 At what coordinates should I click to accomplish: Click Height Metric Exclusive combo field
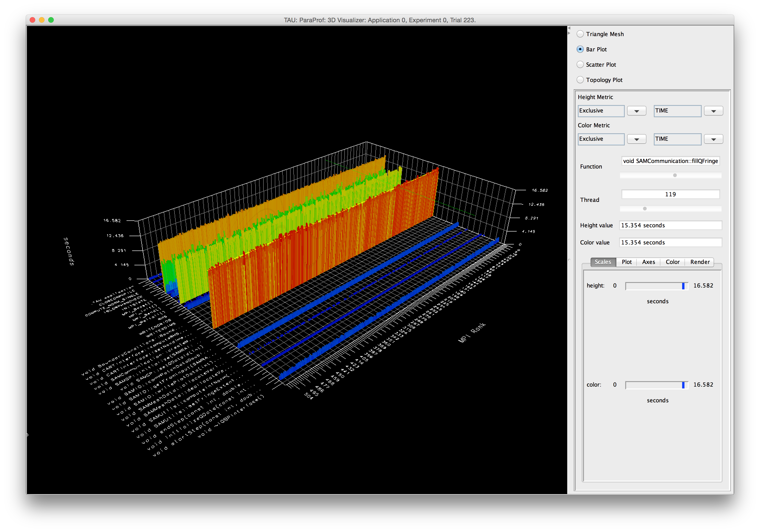click(601, 111)
